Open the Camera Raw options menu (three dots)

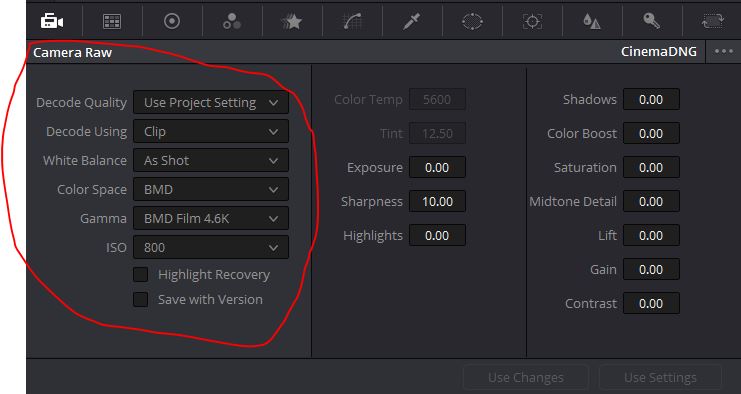pyautogui.click(x=724, y=51)
